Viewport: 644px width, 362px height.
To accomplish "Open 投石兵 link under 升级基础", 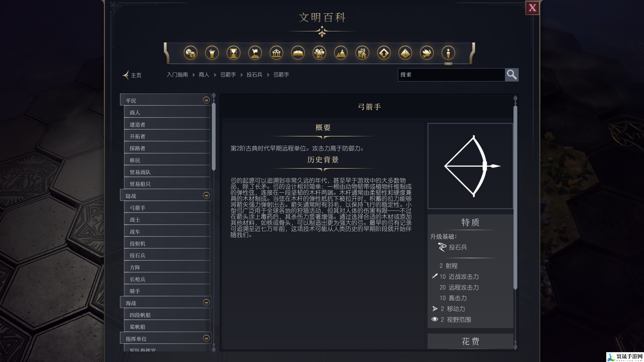I will [458, 247].
